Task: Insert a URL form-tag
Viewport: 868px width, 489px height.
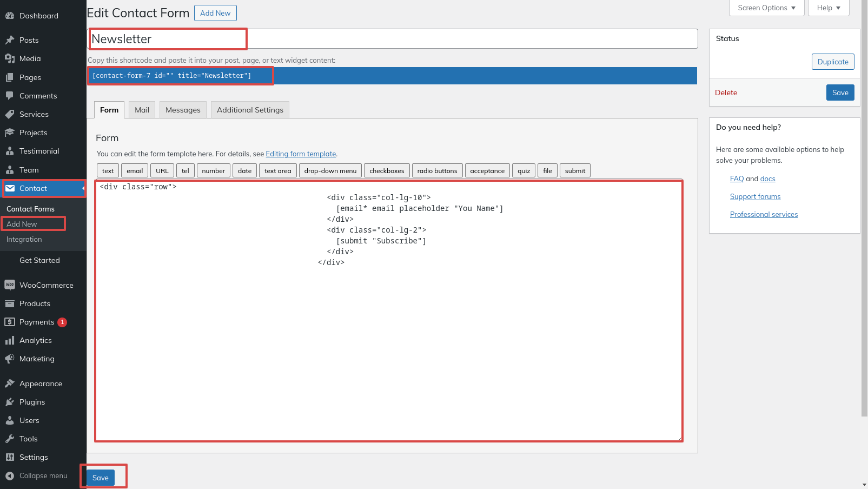Action: click(x=162, y=171)
